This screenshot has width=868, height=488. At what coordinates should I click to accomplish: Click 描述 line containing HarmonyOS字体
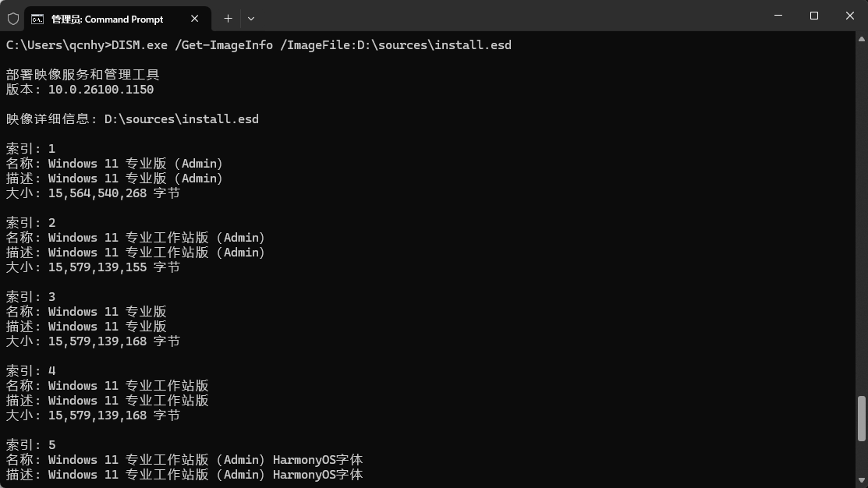[184, 475]
